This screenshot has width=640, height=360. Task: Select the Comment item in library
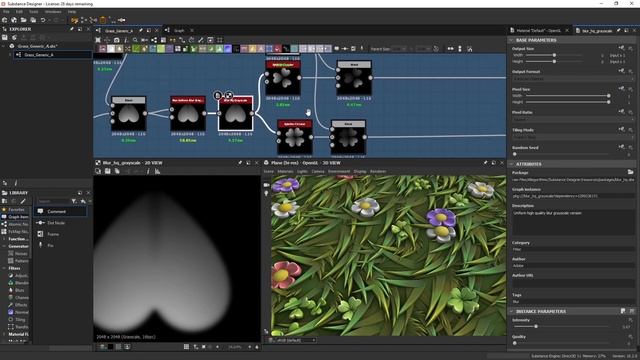pyautogui.click(x=61, y=211)
